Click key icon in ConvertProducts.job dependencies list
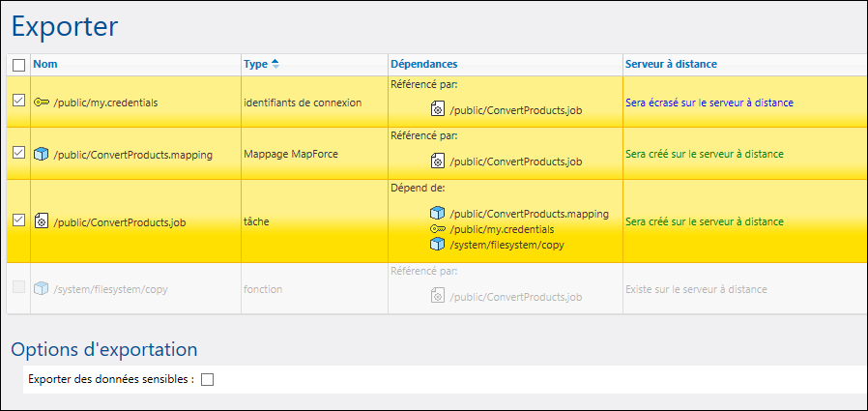Viewport: 868px width, 411px height. [437, 229]
